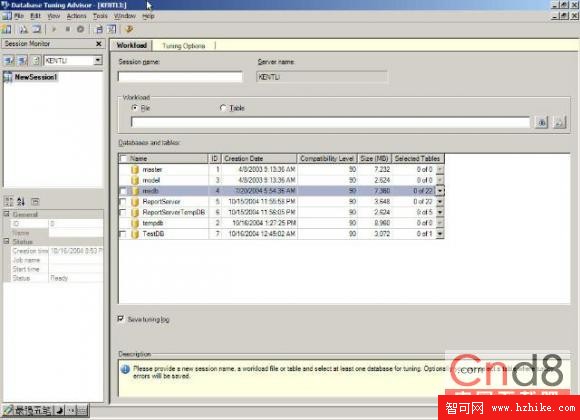Click the Connect to Server icon in Session Monitor
This screenshot has height=420, width=580.
pyautogui.click(x=9, y=60)
